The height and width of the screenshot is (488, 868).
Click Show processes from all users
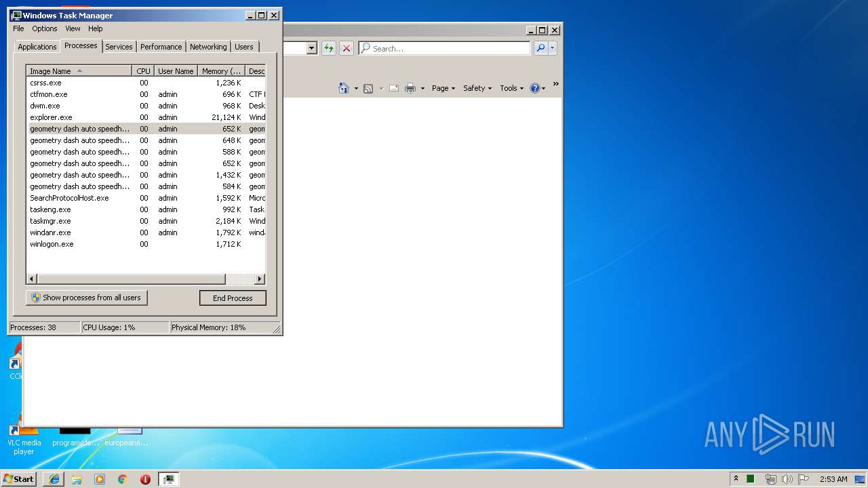point(87,298)
